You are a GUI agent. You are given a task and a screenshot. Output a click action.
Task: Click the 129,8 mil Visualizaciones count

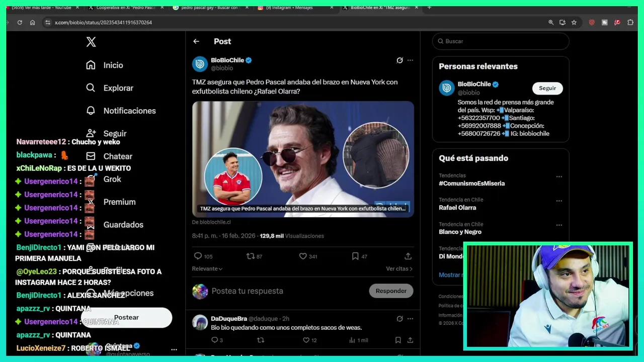pos(292,236)
